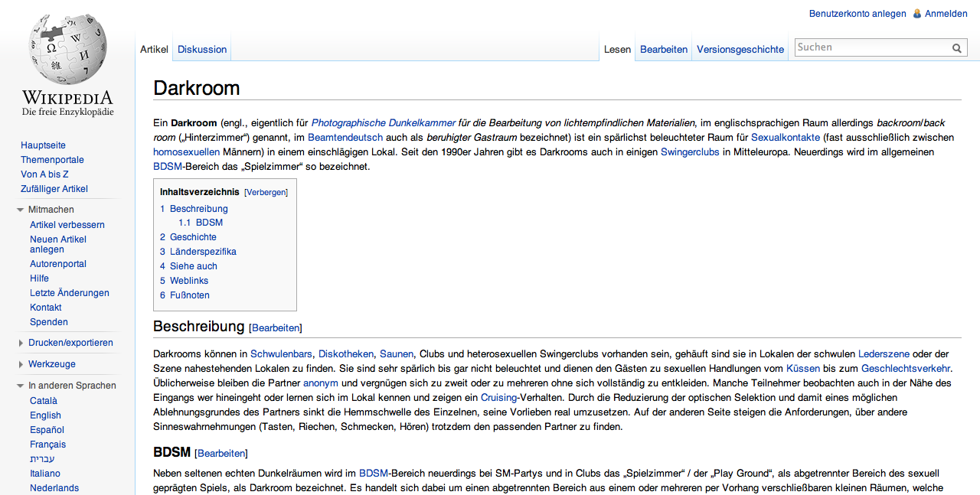980x495 pixels.
Task: Switch language to Nederlands
Action: tap(54, 488)
